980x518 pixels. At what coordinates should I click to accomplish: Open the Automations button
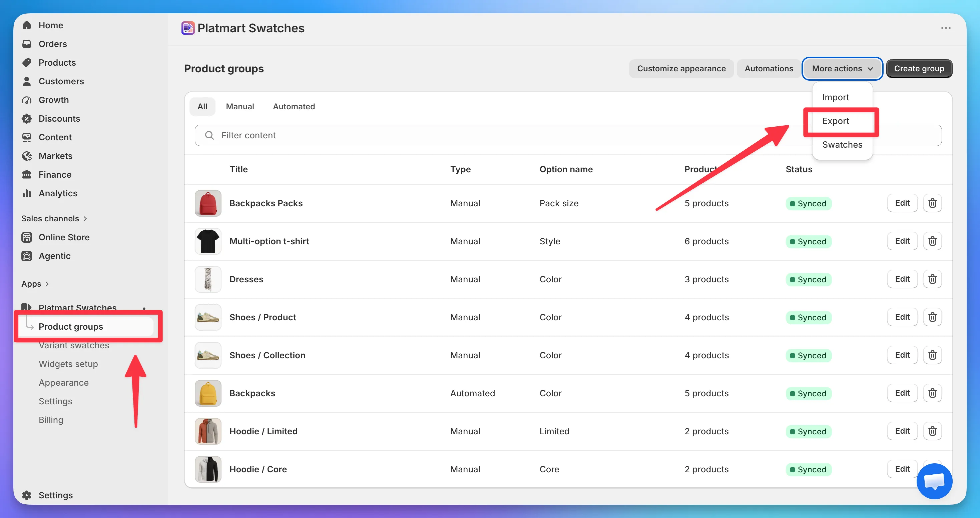(x=769, y=68)
